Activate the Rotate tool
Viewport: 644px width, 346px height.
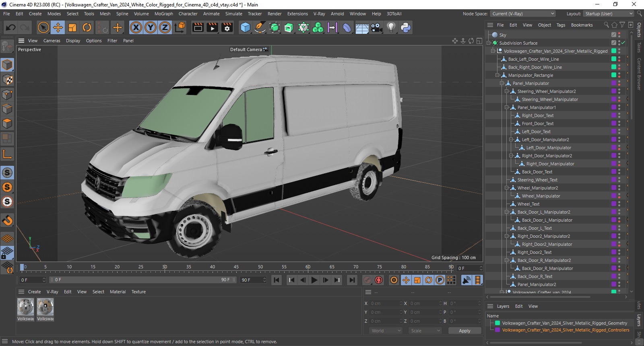click(87, 27)
